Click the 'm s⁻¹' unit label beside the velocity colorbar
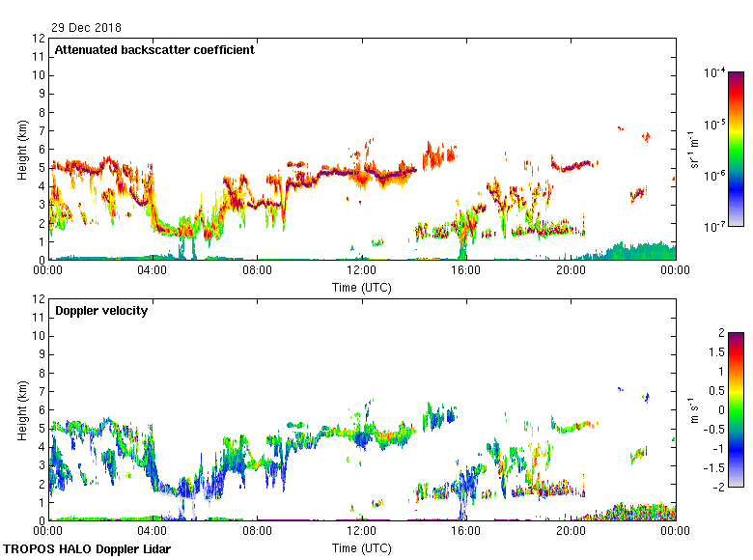This screenshot has height=560, width=753. tap(692, 408)
